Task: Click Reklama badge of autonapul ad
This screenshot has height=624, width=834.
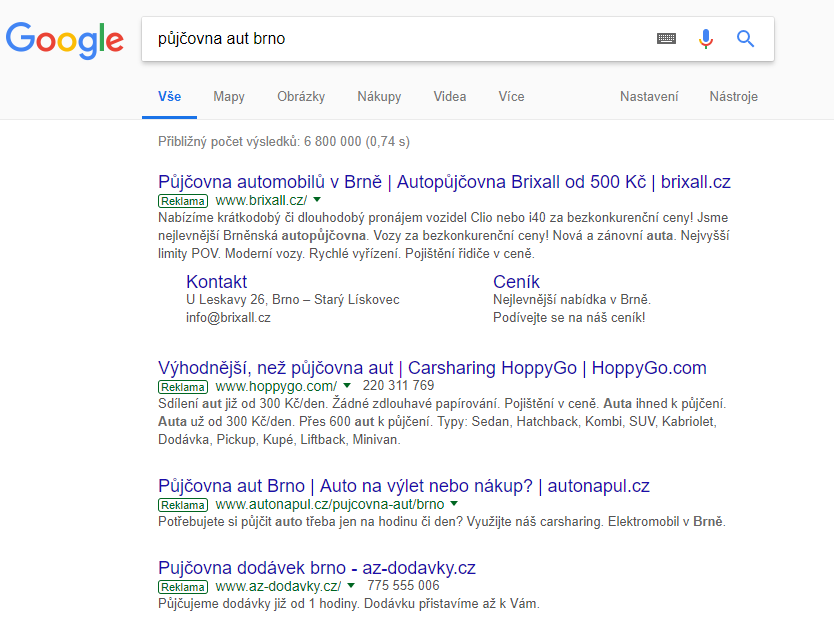Action: 183,505
